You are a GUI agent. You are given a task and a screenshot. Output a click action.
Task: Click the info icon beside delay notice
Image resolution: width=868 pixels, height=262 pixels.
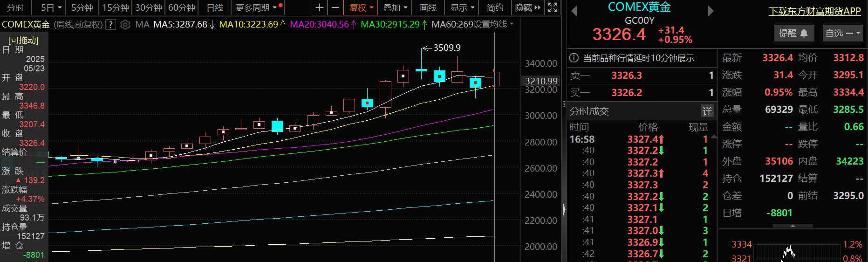pyautogui.click(x=574, y=58)
